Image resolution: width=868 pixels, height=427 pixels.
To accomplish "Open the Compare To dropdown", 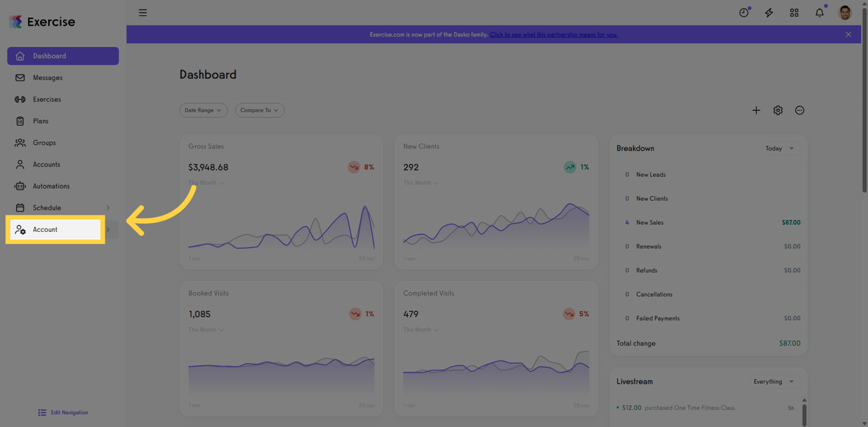I will coord(260,111).
